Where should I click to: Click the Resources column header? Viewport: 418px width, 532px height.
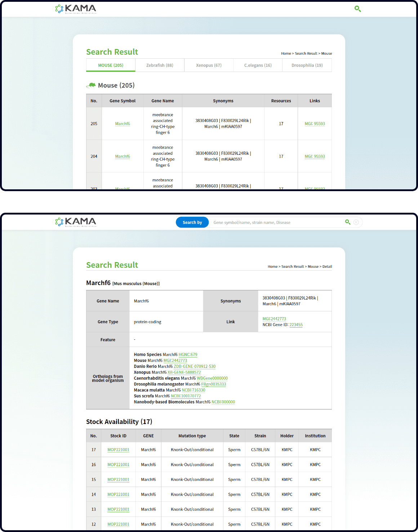[x=281, y=101]
